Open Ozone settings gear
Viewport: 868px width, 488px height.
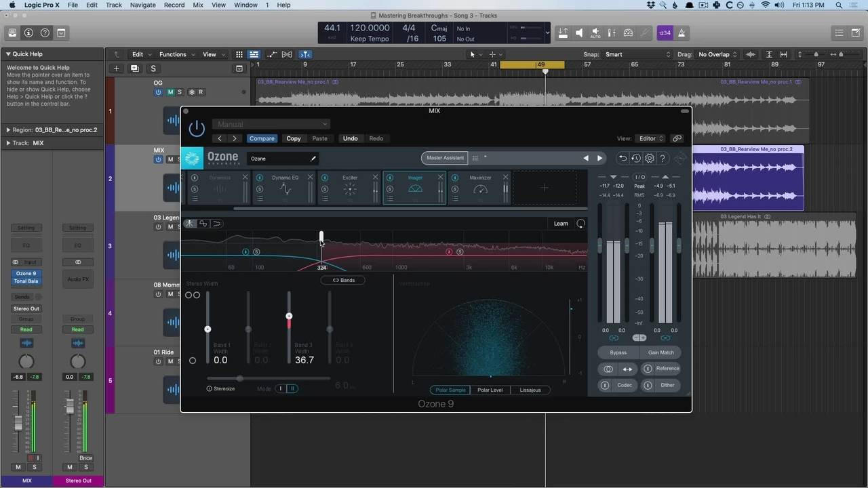coord(649,159)
